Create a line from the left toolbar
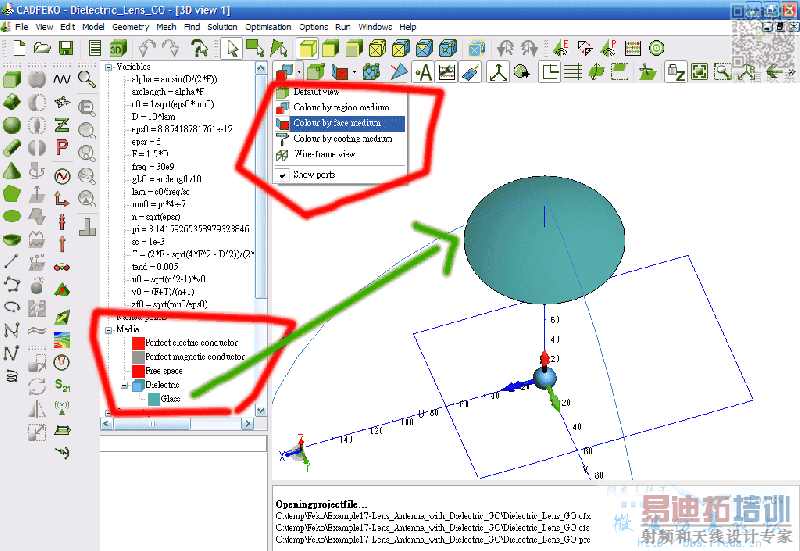Image resolution: width=800 pixels, height=551 pixels. pos(11,261)
